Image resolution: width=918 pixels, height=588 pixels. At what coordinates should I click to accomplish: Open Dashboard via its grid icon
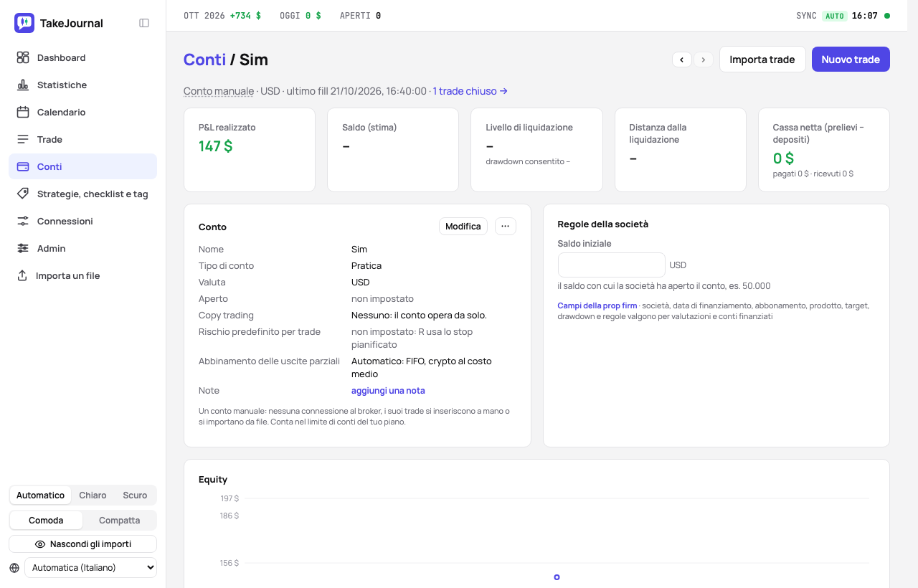[x=23, y=57]
